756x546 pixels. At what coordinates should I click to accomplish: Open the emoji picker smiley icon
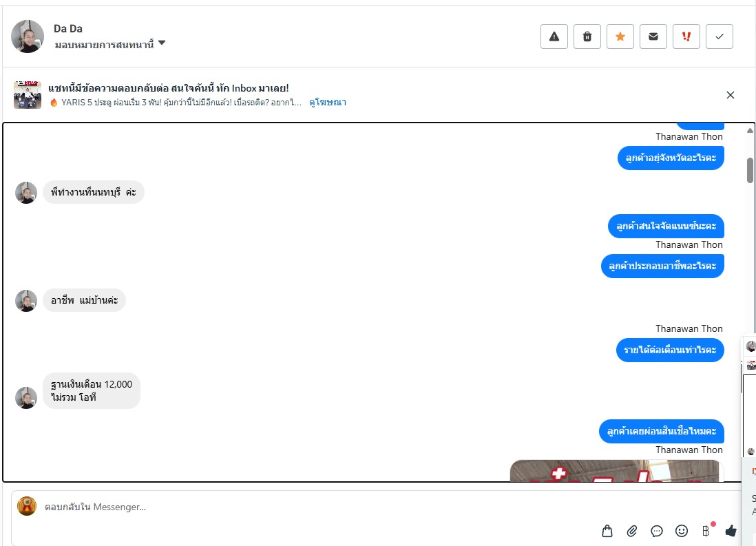[681, 531]
